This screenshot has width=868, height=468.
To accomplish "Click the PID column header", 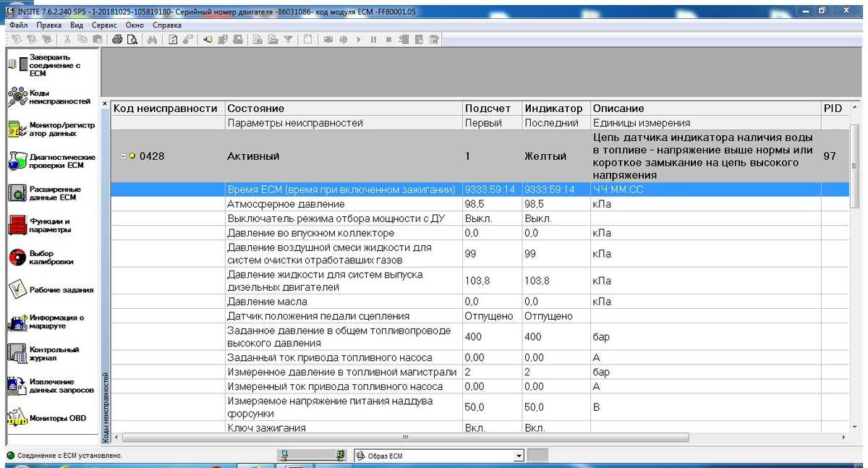I will 835,109.
